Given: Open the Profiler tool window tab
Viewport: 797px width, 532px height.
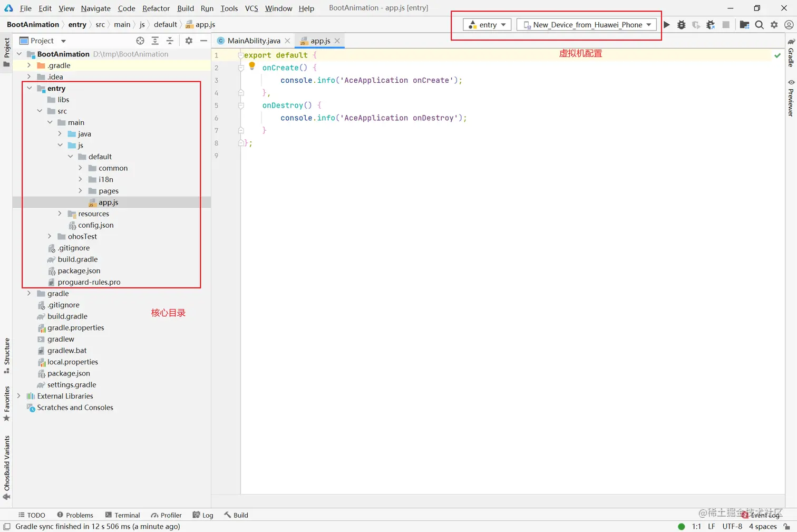Looking at the screenshot, I should [x=166, y=515].
